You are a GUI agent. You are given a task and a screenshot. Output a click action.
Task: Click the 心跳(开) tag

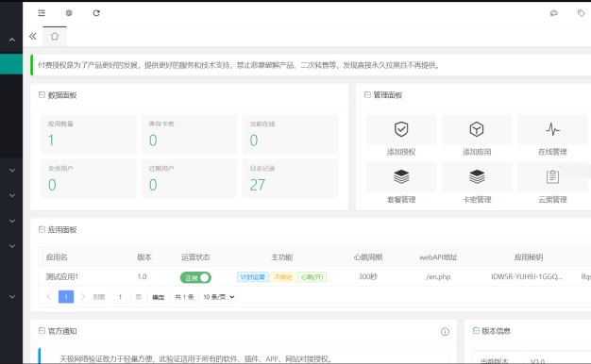[x=312, y=277]
